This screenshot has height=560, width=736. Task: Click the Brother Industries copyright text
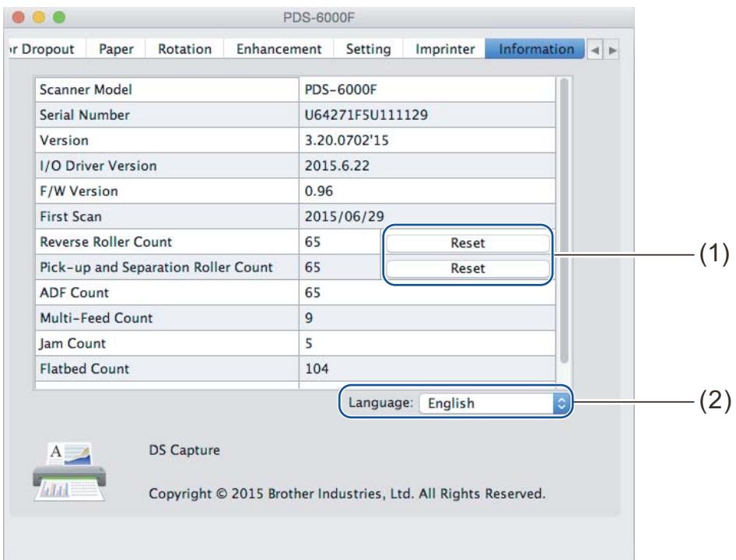(347, 493)
